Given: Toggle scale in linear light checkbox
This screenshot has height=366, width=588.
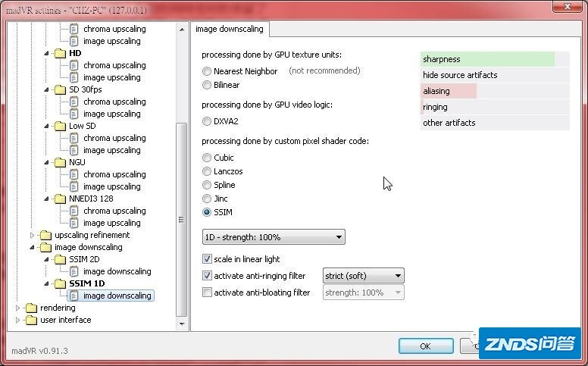Looking at the screenshot, I should [x=207, y=258].
